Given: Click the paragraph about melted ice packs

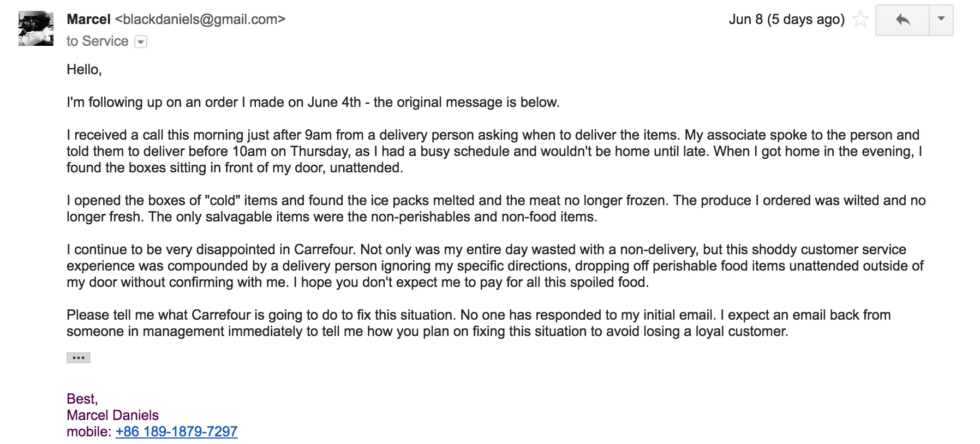Looking at the screenshot, I should point(495,208).
